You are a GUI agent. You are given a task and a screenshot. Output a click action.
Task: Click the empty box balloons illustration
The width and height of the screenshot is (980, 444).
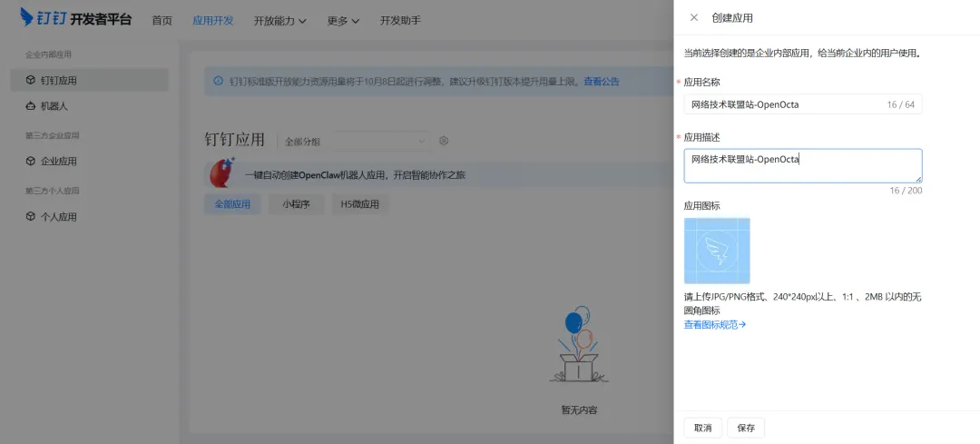[579, 344]
